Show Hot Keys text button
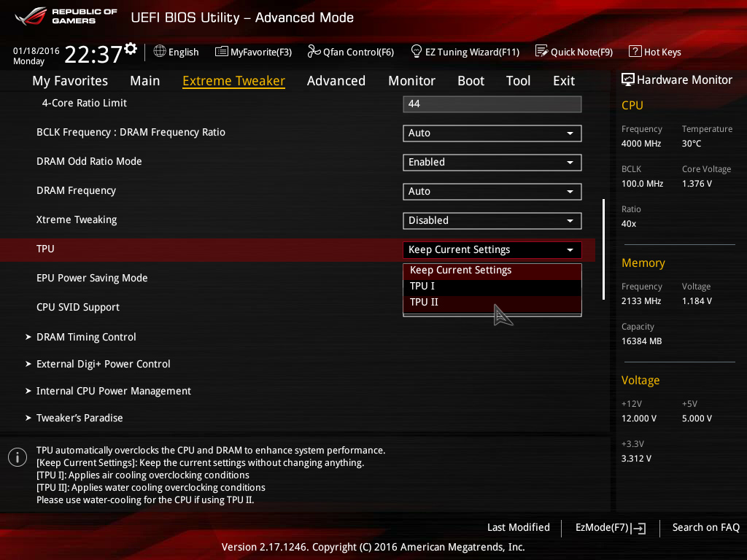The image size is (747, 560). tap(662, 52)
